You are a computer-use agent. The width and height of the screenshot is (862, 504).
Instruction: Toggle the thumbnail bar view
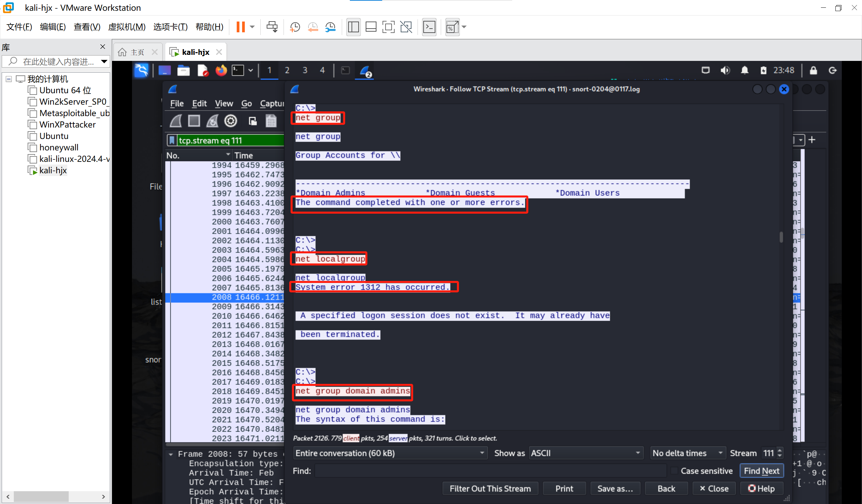coord(371,27)
